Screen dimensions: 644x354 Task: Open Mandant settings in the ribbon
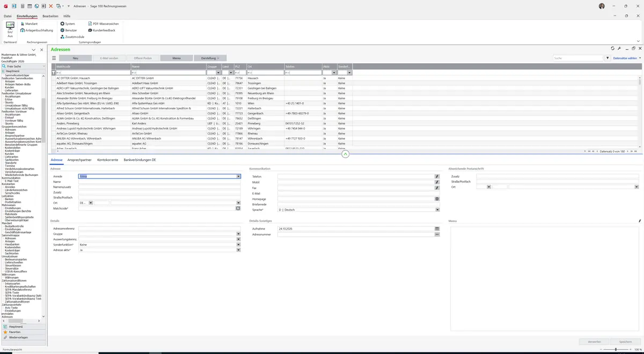pyautogui.click(x=29, y=24)
